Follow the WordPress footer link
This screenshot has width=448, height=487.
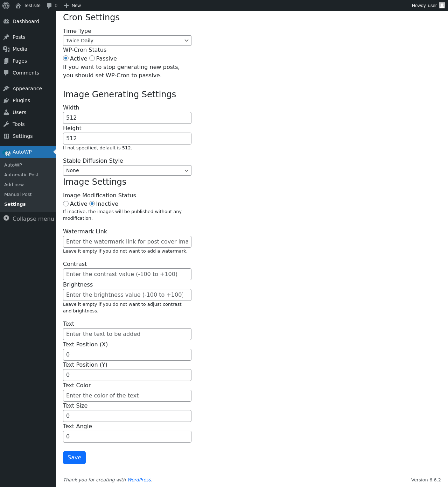(139, 480)
